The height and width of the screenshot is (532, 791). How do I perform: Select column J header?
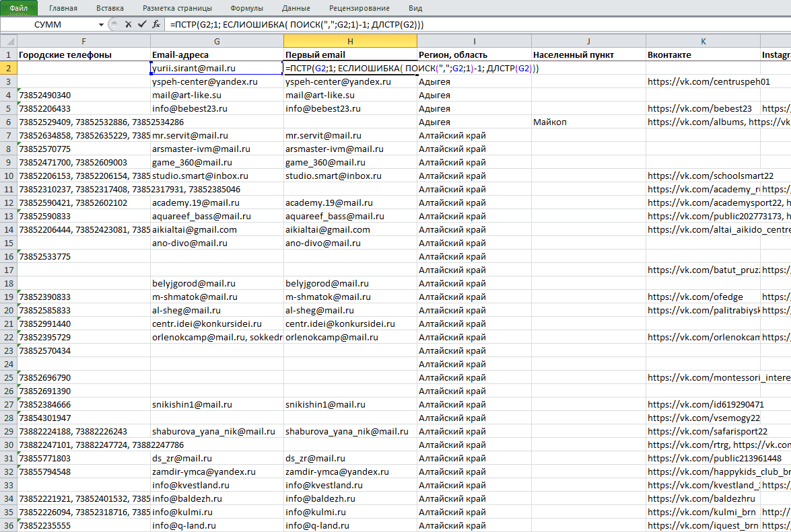click(588, 41)
